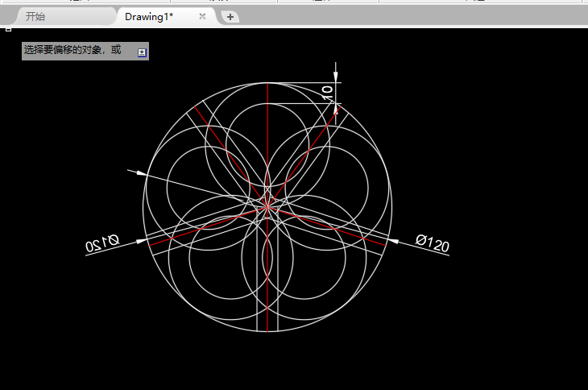Switch to the 开始 tab
Image resolution: width=588 pixels, height=390 pixels.
tap(35, 16)
